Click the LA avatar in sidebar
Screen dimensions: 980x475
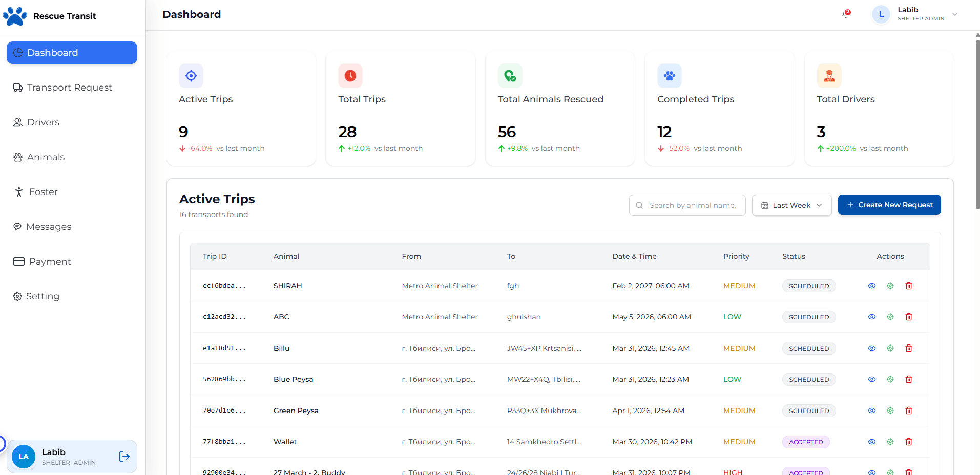pos(24,457)
